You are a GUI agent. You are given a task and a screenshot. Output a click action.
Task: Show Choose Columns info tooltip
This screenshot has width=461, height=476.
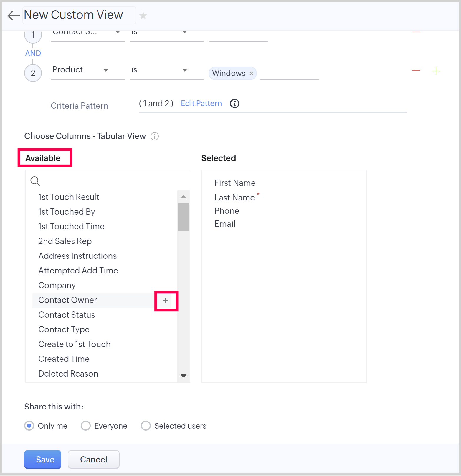point(155,136)
